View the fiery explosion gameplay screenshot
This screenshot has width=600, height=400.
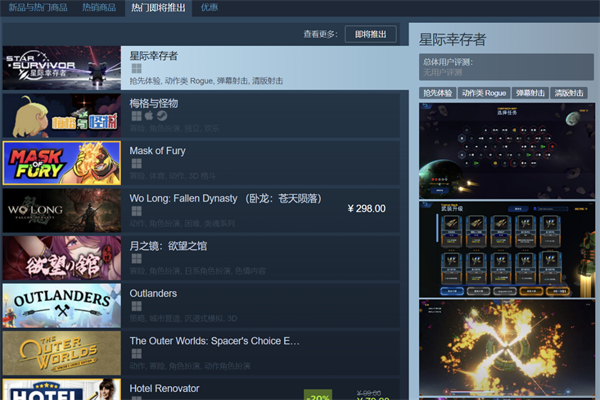point(507,348)
